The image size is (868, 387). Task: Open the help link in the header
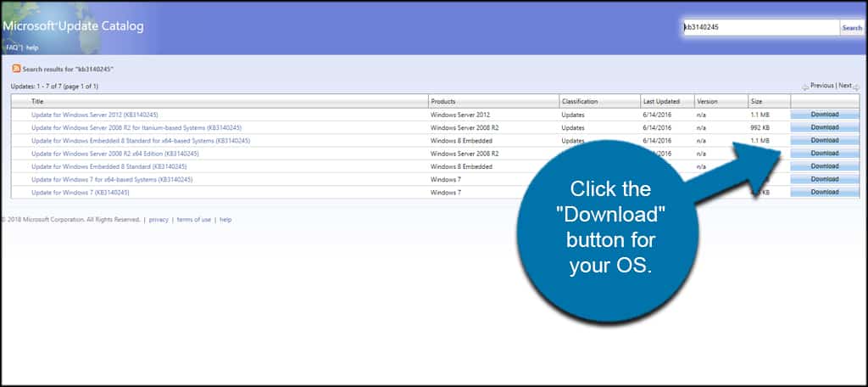click(32, 48)
